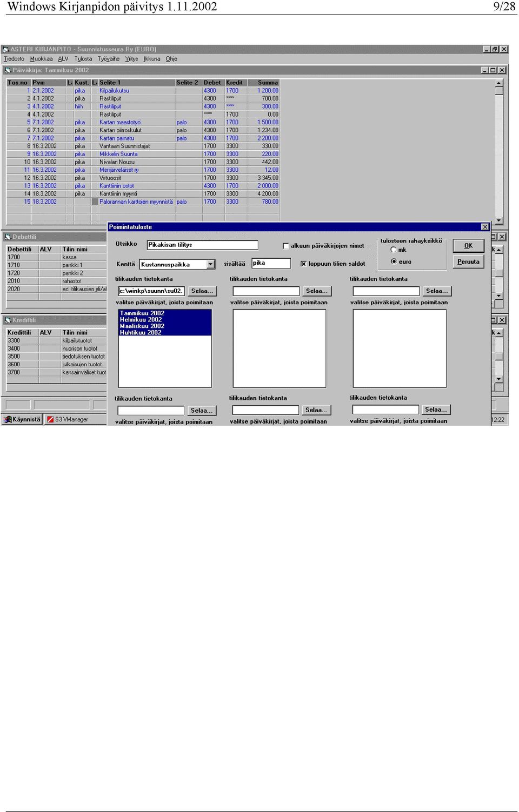Open the ALV menu
The image size is (519, 812).
pos(63,59)
